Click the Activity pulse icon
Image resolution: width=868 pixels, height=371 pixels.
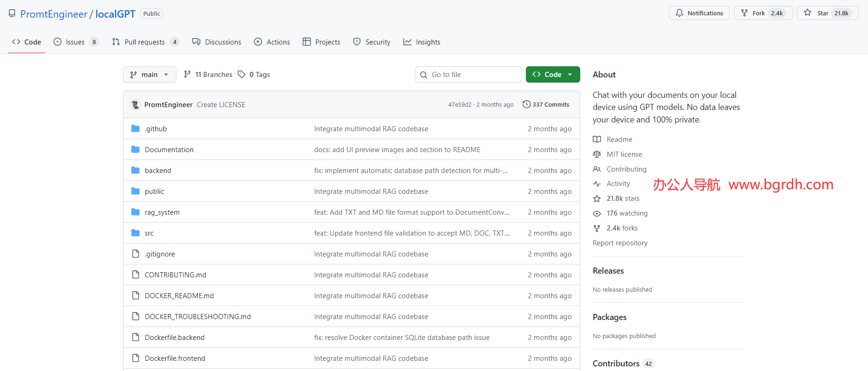[597, 184]
